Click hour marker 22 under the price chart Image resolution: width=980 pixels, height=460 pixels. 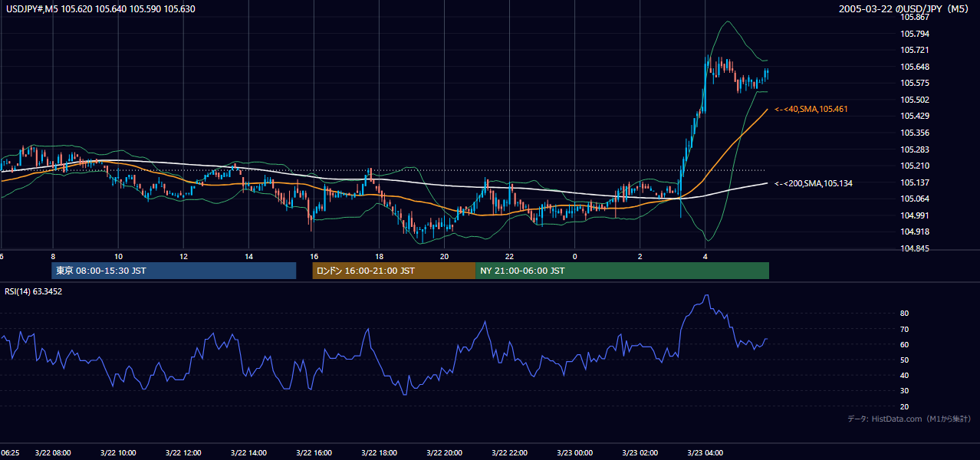(510, 257)
